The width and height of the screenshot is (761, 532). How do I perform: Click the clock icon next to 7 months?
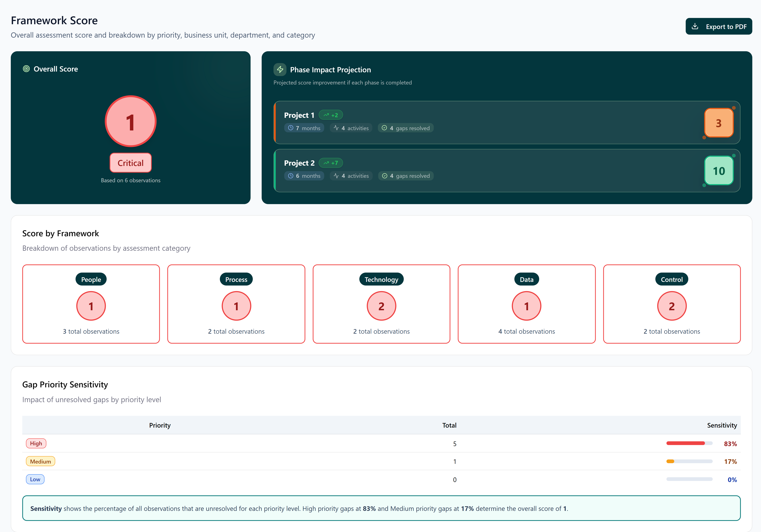pos(291,128)
